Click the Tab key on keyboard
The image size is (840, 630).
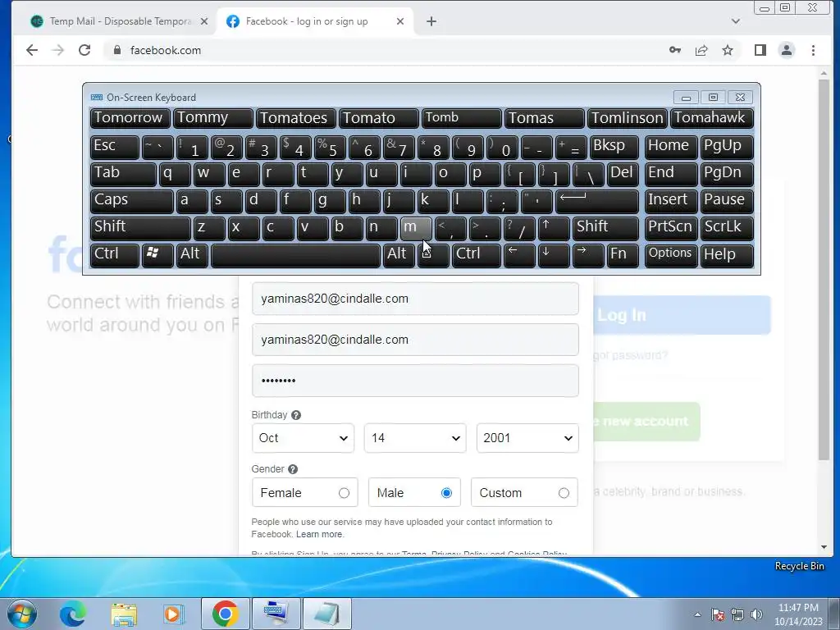tap(123, 174)
